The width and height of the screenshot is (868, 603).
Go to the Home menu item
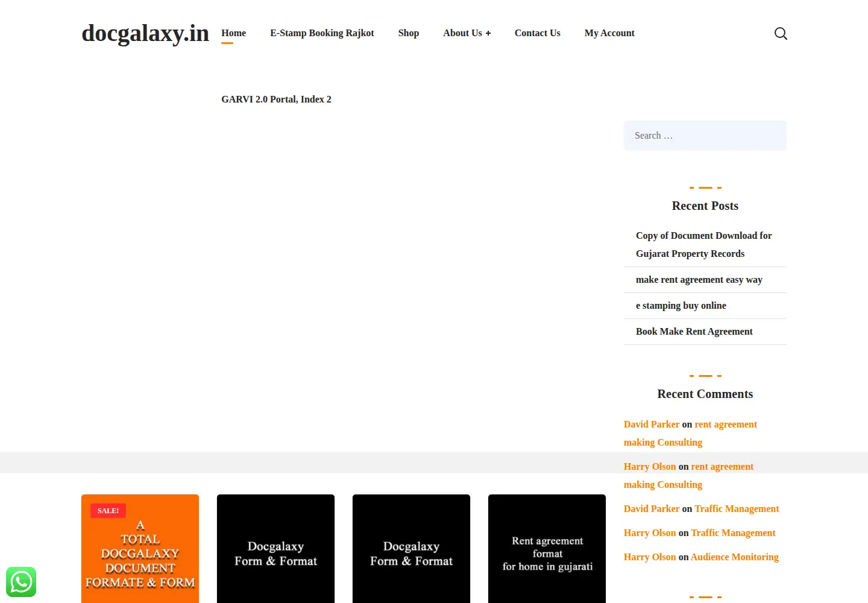[x=233, y=33]
